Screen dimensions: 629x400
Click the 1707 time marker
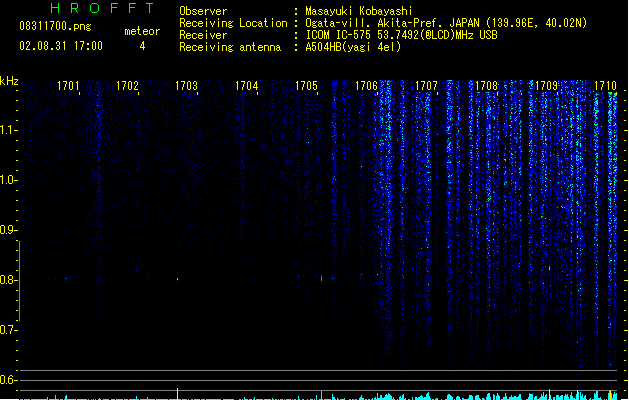pyautogui.click(x=426, y=86)
